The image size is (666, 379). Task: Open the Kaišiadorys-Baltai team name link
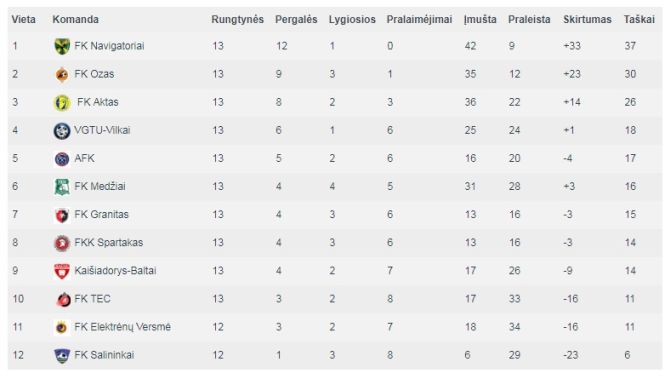115,271
